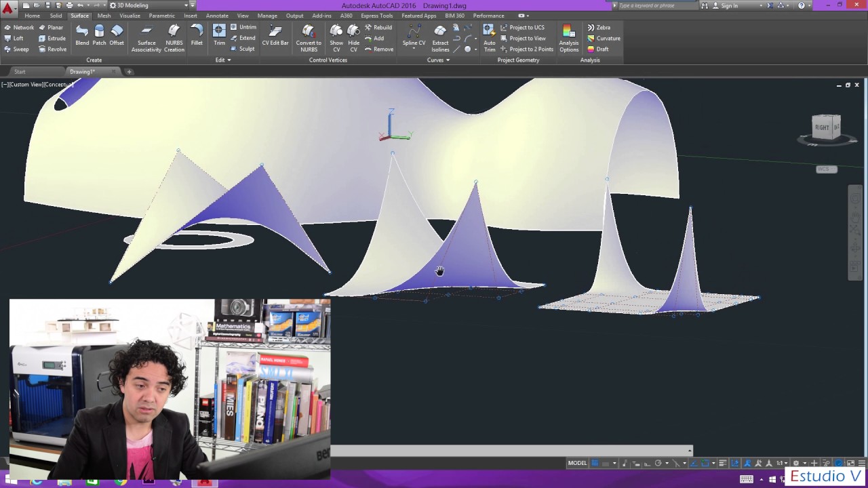This screenshot has height=488, width=868.
Task: Toggle Surface Associativity
Action: [x=146, y=38]
